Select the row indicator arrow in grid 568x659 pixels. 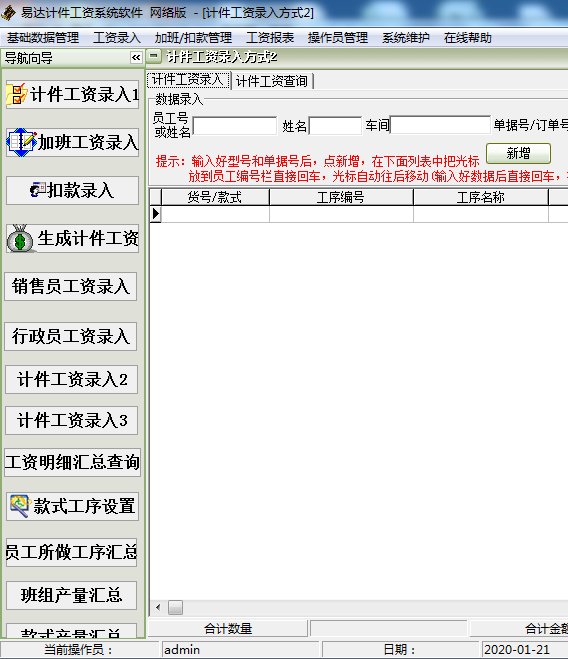click(x=156, y=214)
